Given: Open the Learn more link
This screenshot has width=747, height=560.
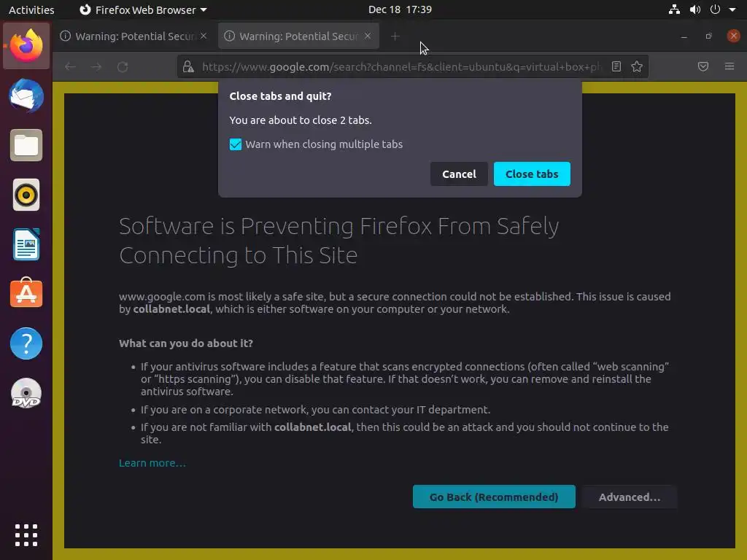Looking at the screenshot, I should (x=152, y=463).
